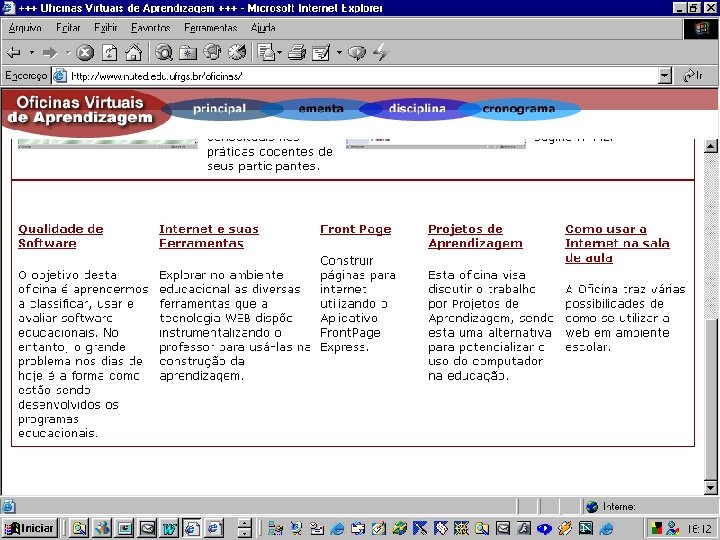Expand the Edit button dropdown arrow
The width and height of the screenshot is (720, 540).
tap(339, 53)
